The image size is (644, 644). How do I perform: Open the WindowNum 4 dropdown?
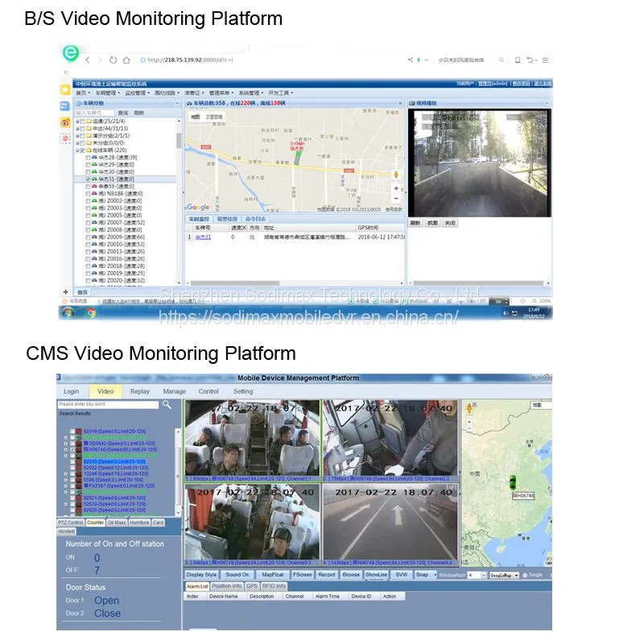point(484,575)
